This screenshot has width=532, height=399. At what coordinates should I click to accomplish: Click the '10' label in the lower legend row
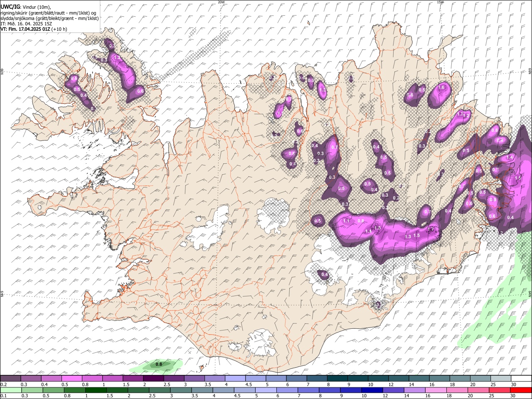click(x=364, y=396)
